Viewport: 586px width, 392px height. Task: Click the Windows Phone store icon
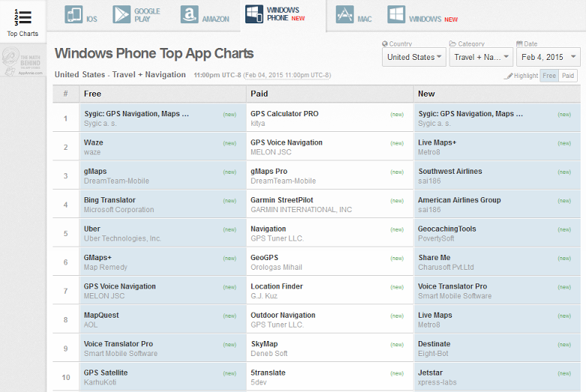point(254,14)
